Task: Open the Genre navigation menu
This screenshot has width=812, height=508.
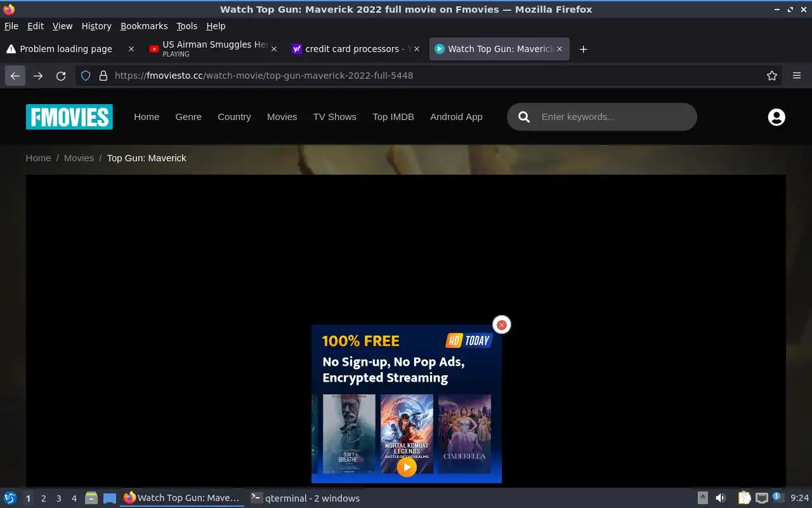Action: point(188,117)
